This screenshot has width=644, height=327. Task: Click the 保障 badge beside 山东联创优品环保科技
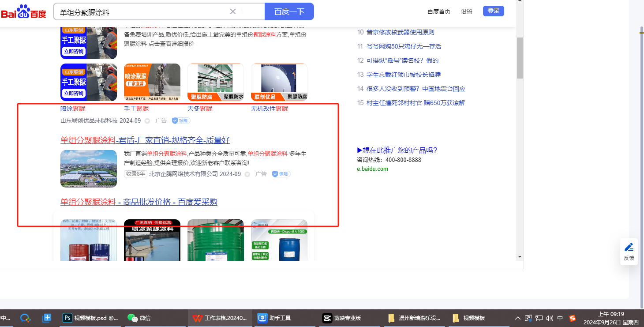pos(181,120)
